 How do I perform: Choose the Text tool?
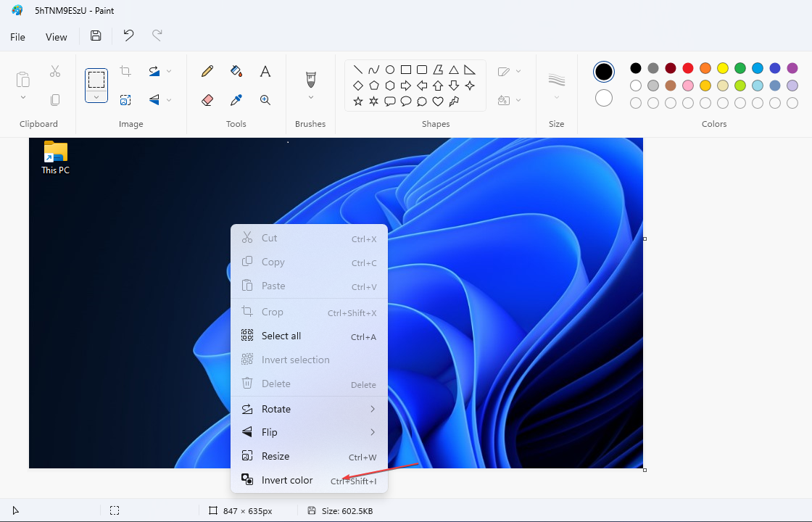coord(265,71)
